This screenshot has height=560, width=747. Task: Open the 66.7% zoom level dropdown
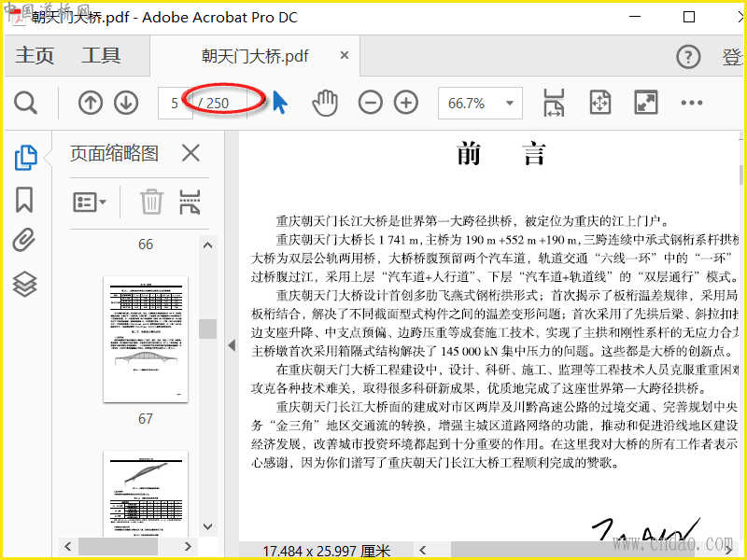click(x=480, y=103)
